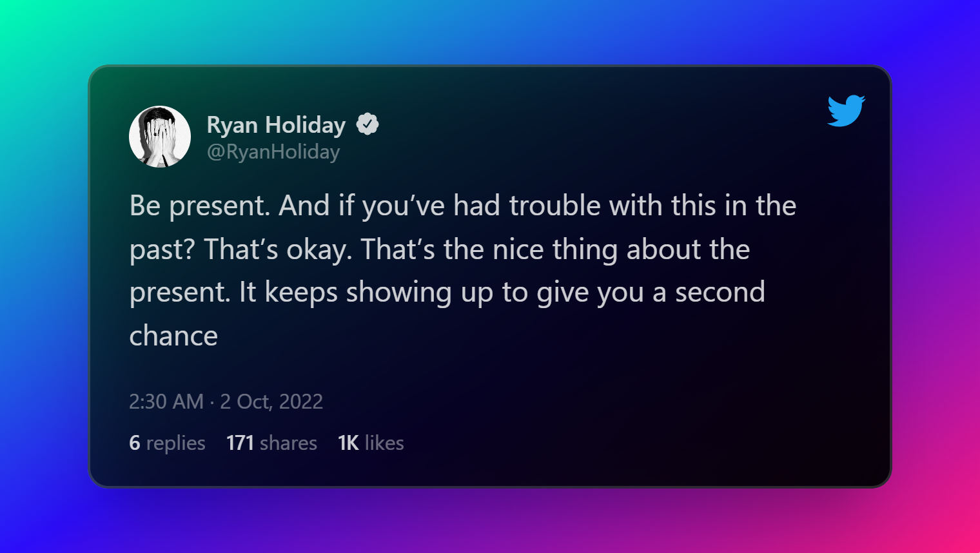Screen dimensions: 980x553
Task: Click the Ryan Holiday display name
Action: pos(276,124)
